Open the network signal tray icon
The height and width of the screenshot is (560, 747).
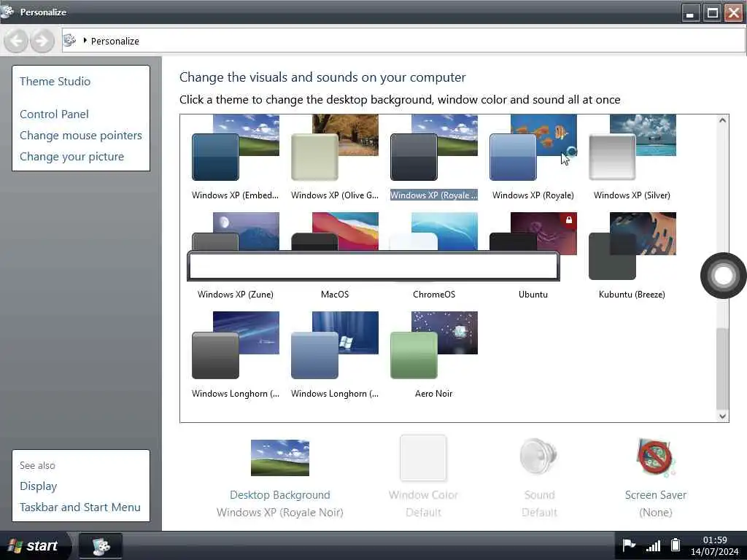pyautogui.click(x=653, y=545)
